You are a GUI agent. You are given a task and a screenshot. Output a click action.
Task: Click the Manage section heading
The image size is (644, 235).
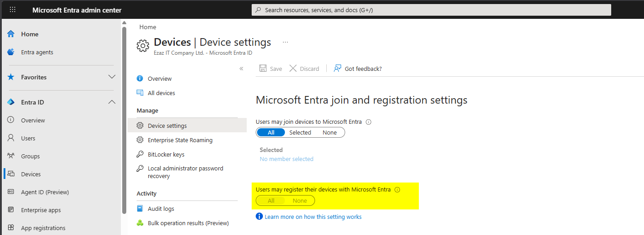[147, 110]
